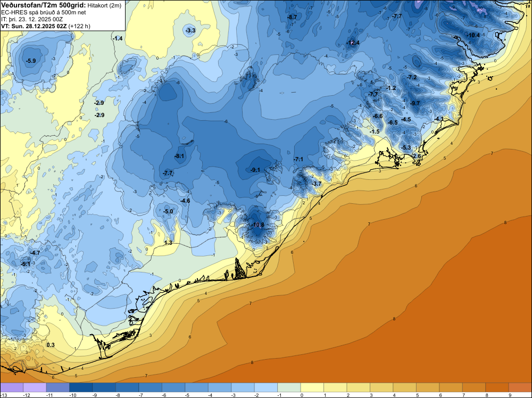Click the -7.1 temperature label
This screenshot has width=532, height=398.
[298, 160]
